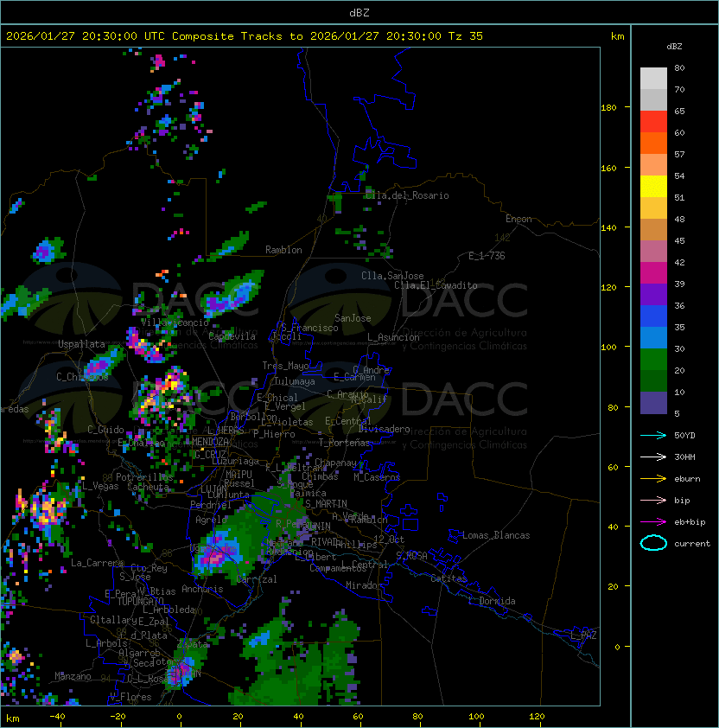Click the 'Carrizal' map label
719x728 pixels.
tap(257, 579)
